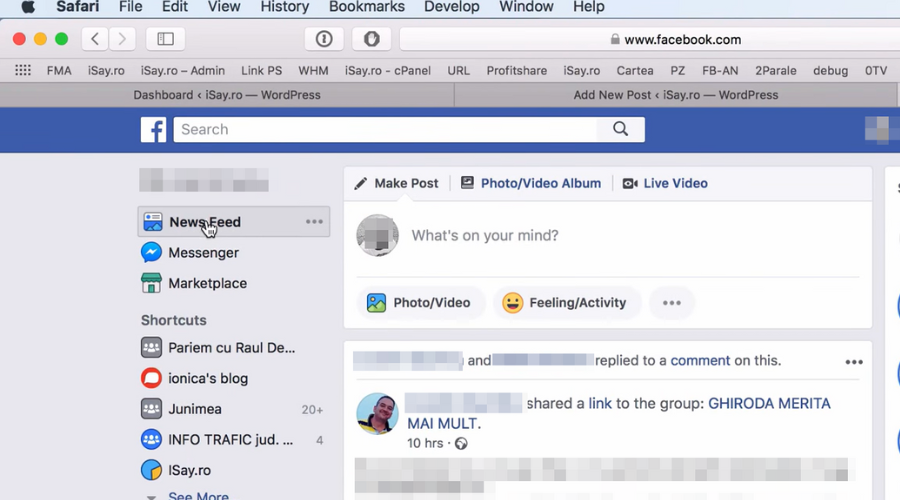Screen dimensions: 900x500
Task: Open News Feed options ellipsis
Action: tap(314, 222)
